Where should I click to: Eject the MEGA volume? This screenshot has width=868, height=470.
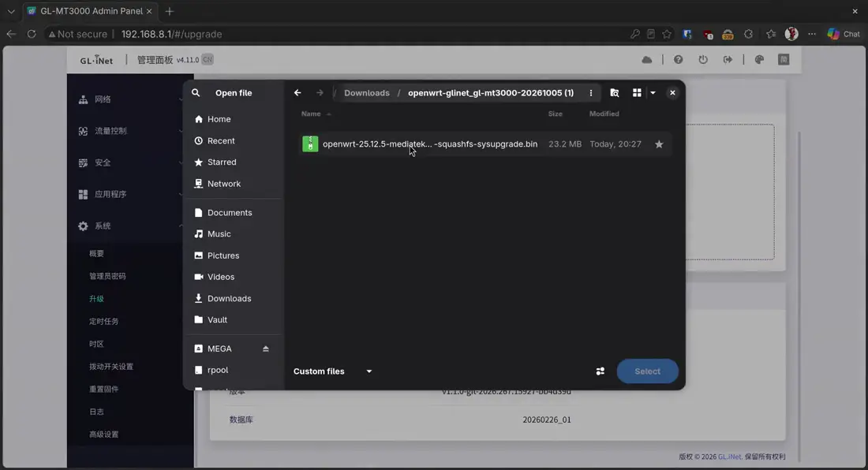[266, 349]
